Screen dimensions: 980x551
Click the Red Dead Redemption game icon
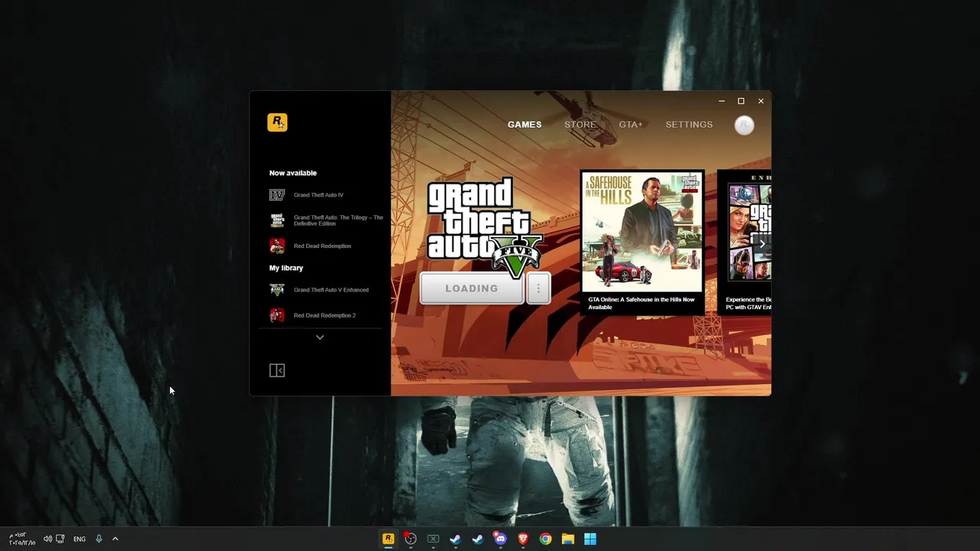click(x=277, y=246)
